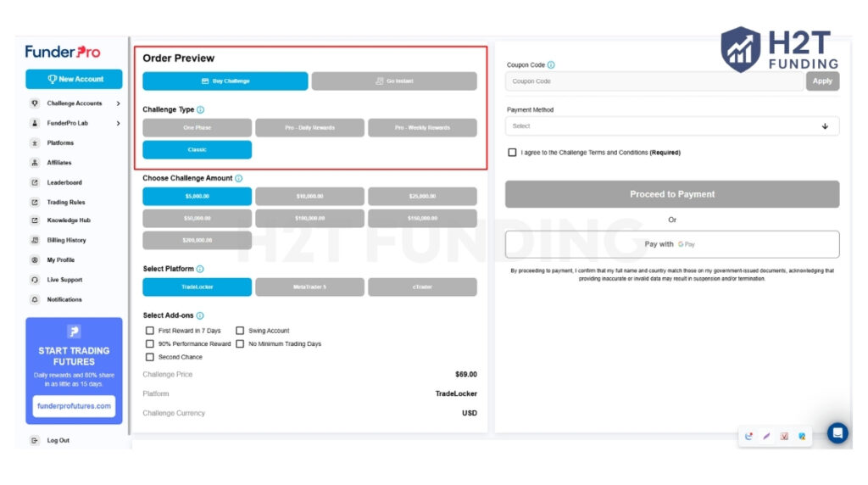
Task: Click the New Account button
Action: pos(74,79)
